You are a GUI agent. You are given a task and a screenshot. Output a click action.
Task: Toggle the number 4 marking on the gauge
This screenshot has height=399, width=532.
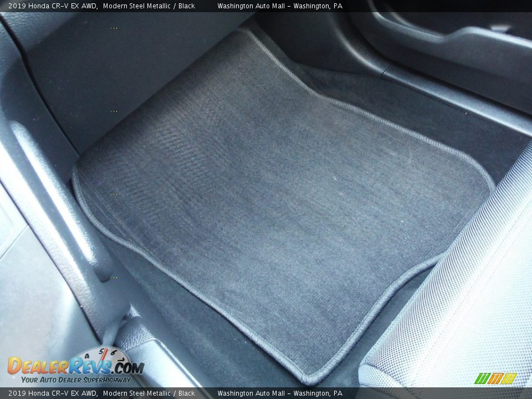86,356
